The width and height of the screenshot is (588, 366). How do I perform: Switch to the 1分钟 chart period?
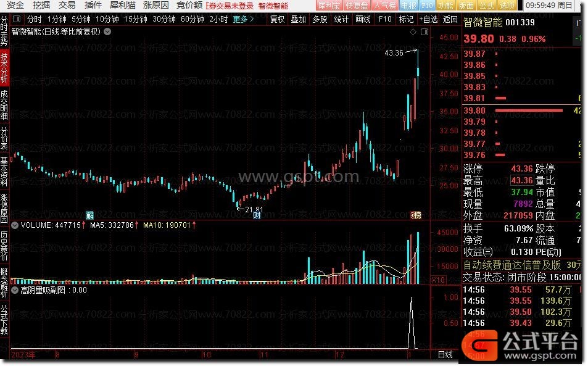[57, 19]
